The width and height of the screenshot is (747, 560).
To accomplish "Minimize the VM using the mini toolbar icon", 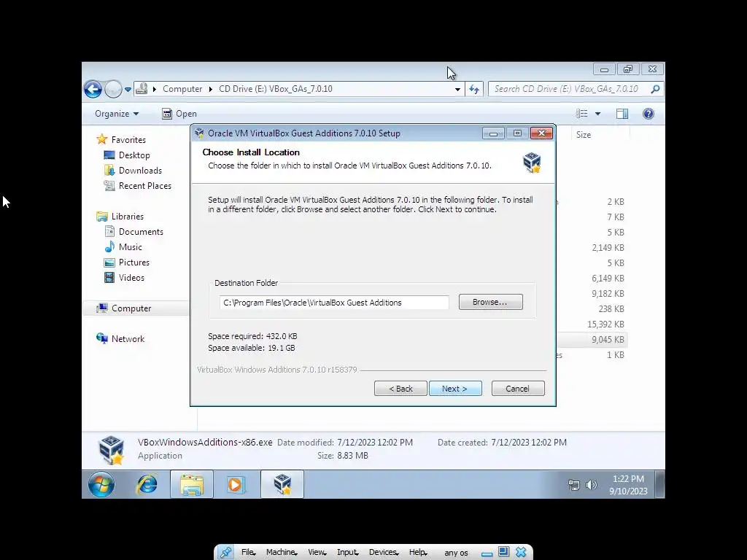I will (x=487, y=553).
